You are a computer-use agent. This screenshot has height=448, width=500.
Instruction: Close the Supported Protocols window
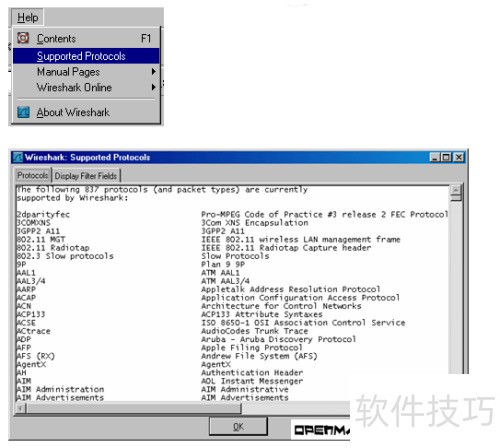(459, 157)
